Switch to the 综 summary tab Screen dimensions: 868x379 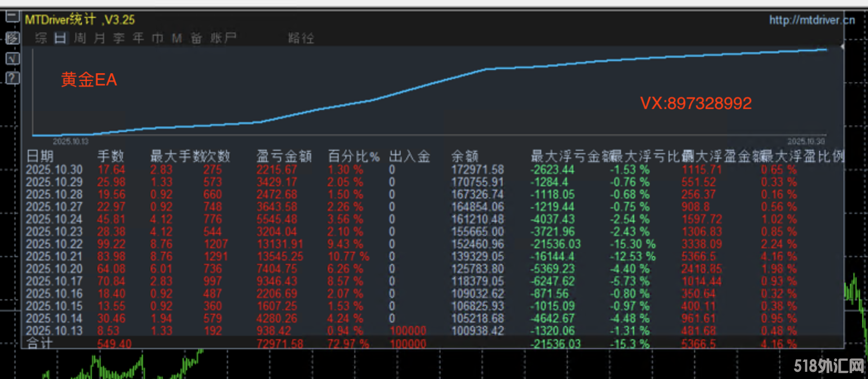(41, 38)
